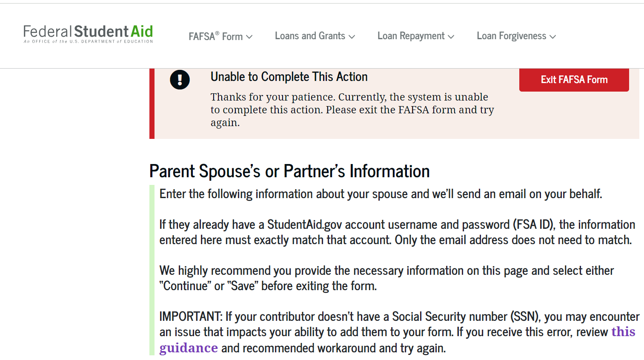Click the Federal Student Aid logo
Image resolution: width=644 pixels, height=360 pixels.
[x=88, y=34]
